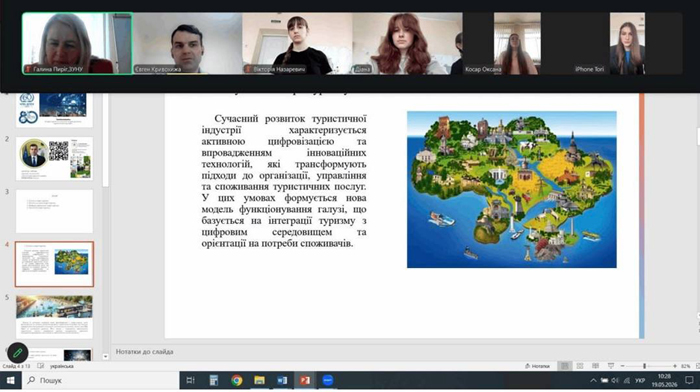This screenshot has height=392, width=700.
Task: Click the thumbnail panel scroll down arrow
Action: [x=105, y=356]
